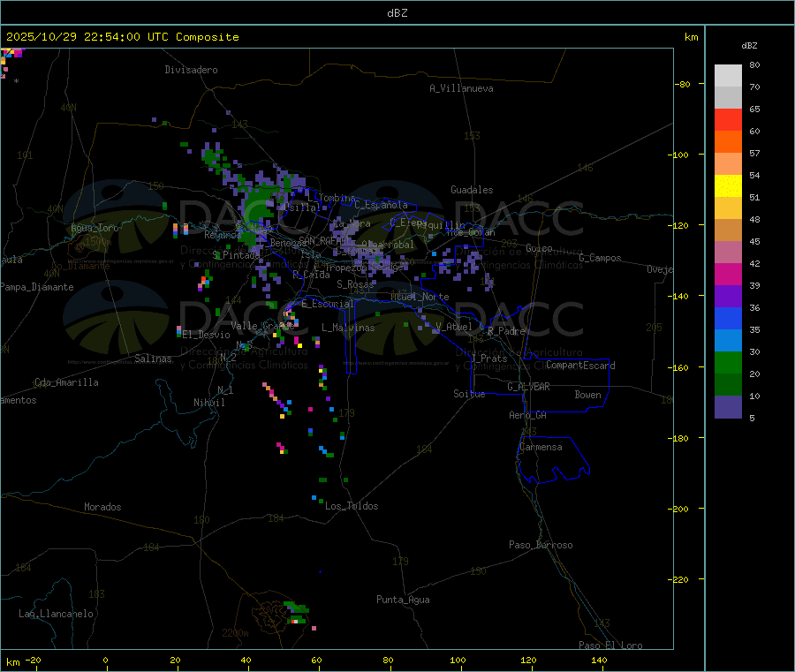Select the 'Agua_Toro' location label
The image size is (795, 672).
click(x=95, y=228)
